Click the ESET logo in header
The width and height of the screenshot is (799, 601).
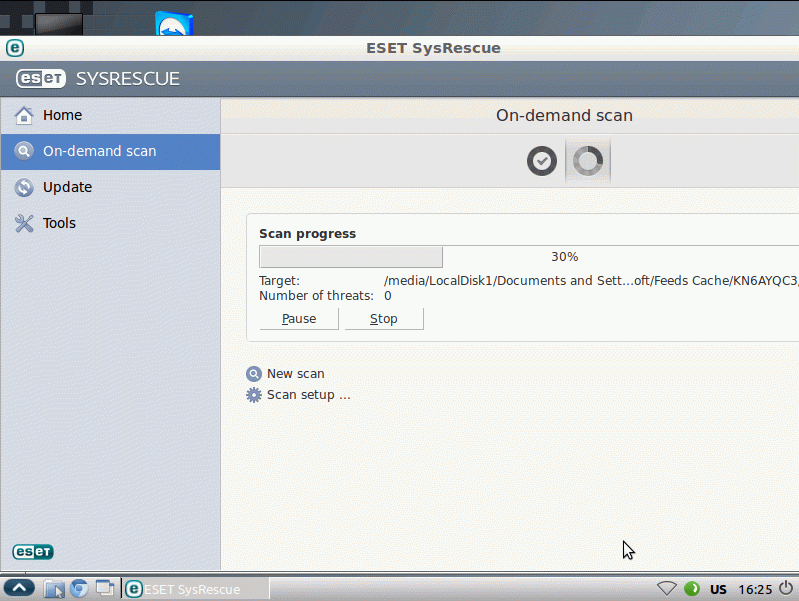[x=41, y=79]
